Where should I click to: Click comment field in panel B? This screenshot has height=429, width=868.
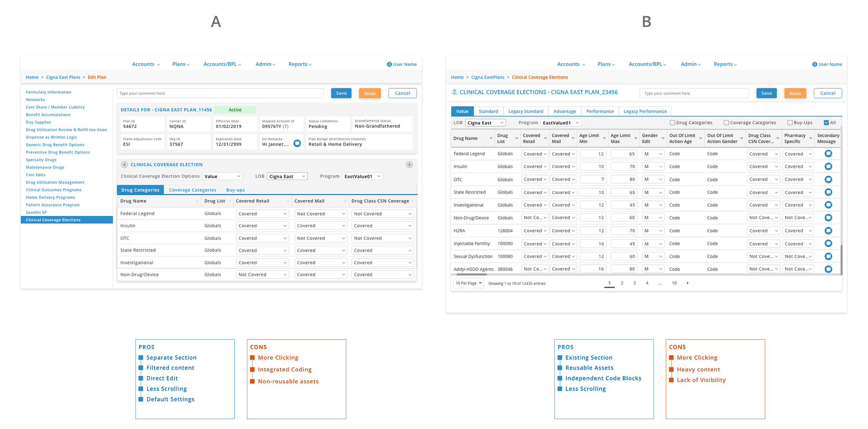[x=694, y=93]
